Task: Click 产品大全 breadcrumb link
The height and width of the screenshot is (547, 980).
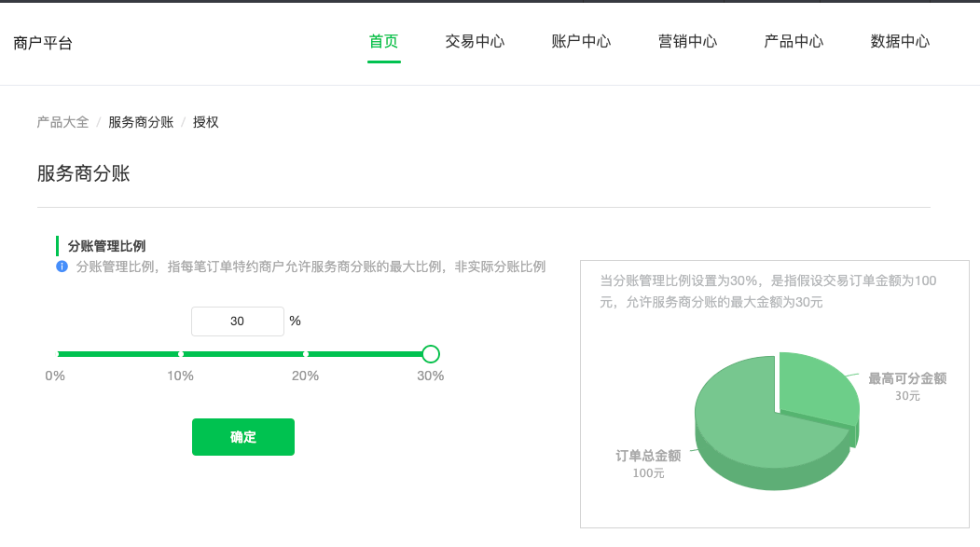Action: pos(62,122)
